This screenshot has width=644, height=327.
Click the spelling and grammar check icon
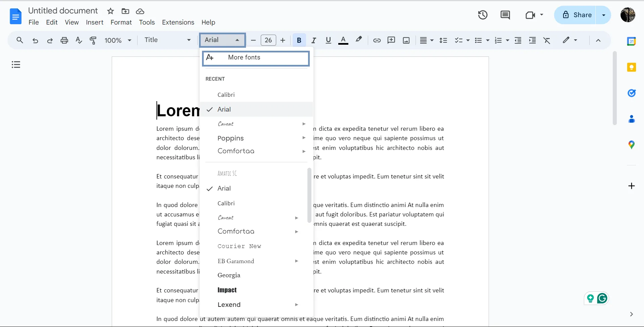pos(79,40)
